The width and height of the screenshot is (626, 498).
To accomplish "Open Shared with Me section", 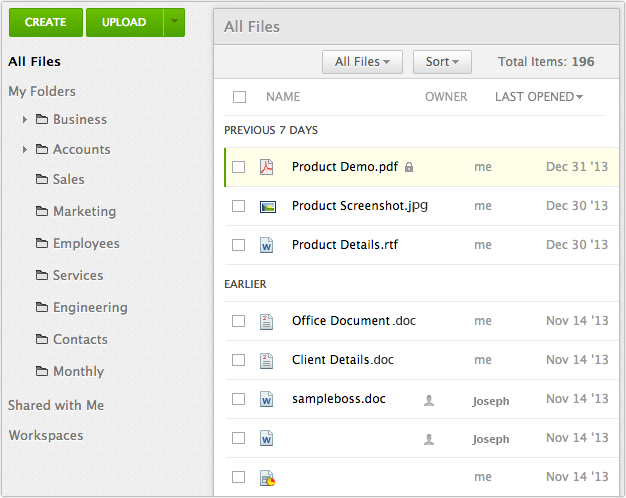I will (x=56, y=405).
